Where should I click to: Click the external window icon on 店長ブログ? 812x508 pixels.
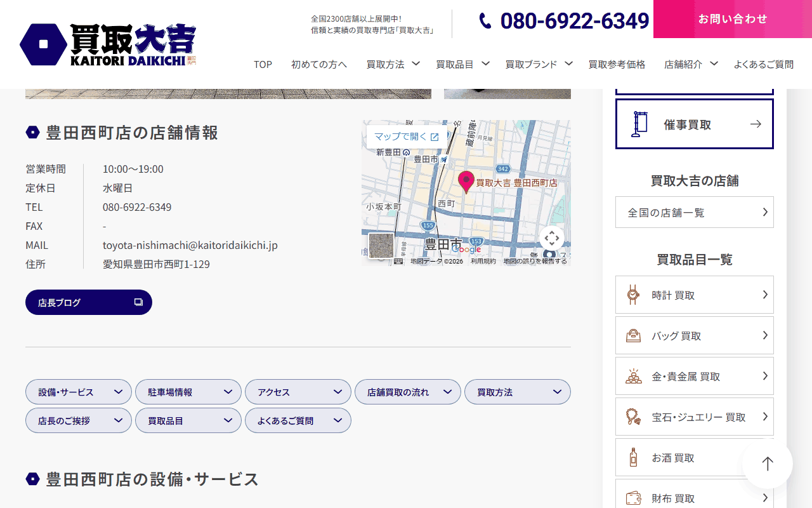pyautogui.click(x=138, y=302)
